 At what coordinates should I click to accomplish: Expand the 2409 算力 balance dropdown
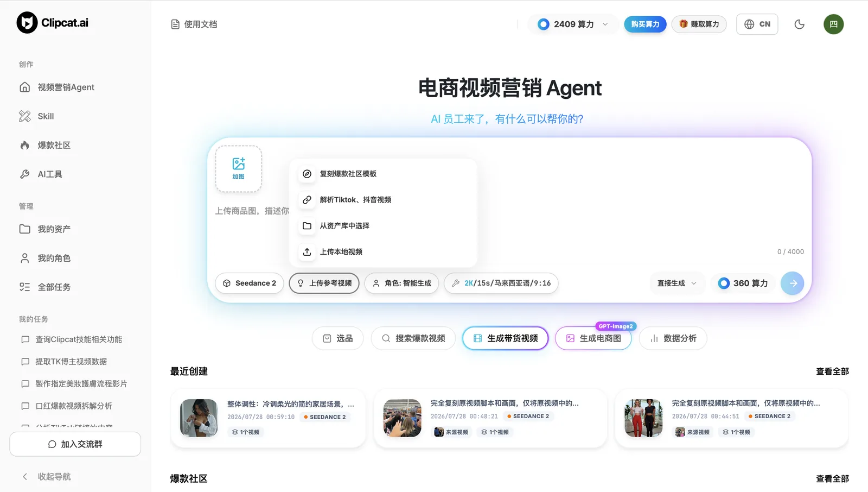coord(573,24)
